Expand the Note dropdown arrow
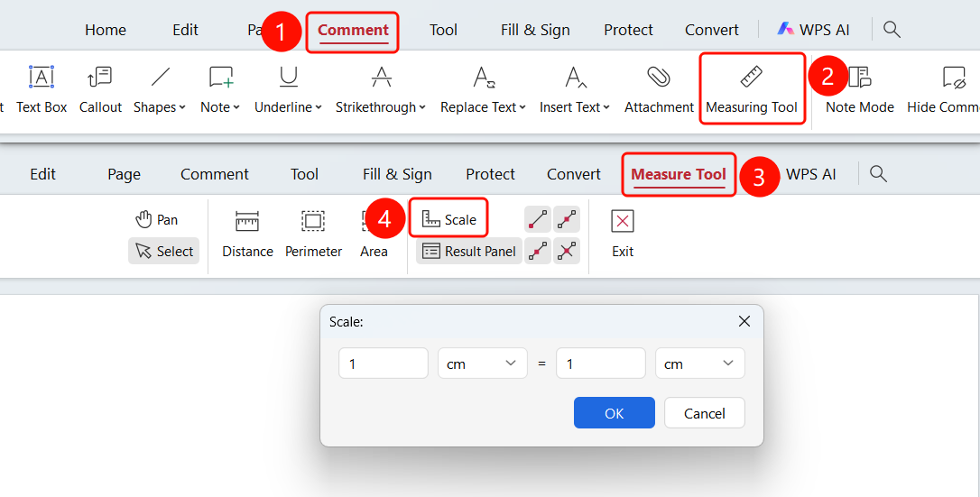 click(x=236, y=107)
